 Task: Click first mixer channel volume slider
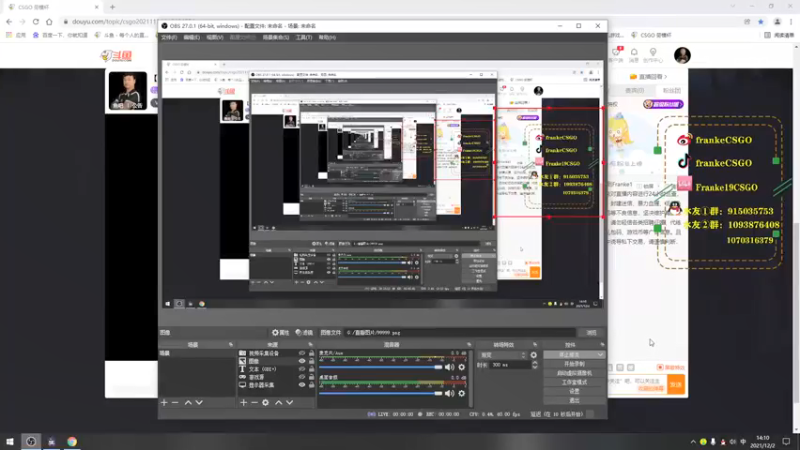[381, 367]
